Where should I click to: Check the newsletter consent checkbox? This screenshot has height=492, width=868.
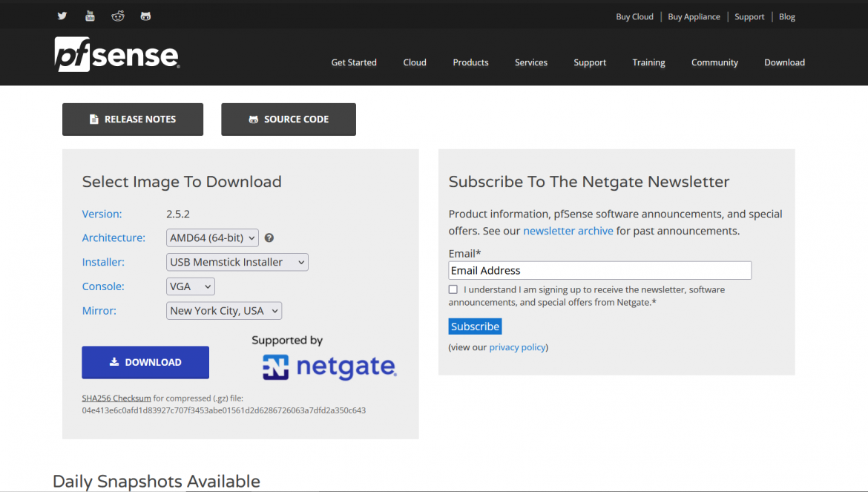453,289
